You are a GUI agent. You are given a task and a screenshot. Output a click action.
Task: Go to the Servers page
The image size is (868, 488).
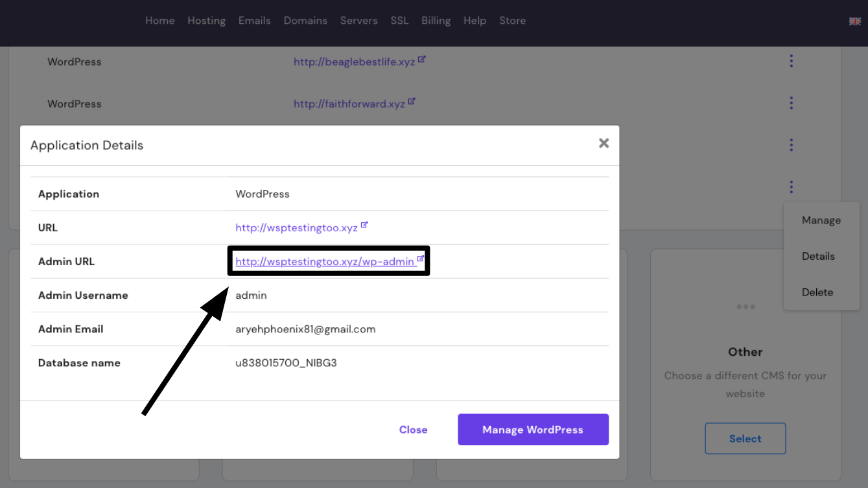(x=358, y=21)
